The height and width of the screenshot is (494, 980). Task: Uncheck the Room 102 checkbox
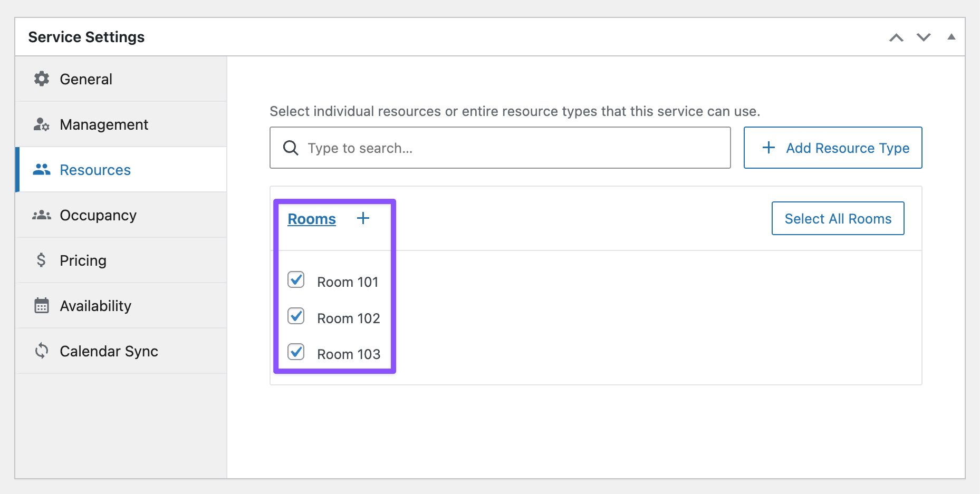point(296,316)
